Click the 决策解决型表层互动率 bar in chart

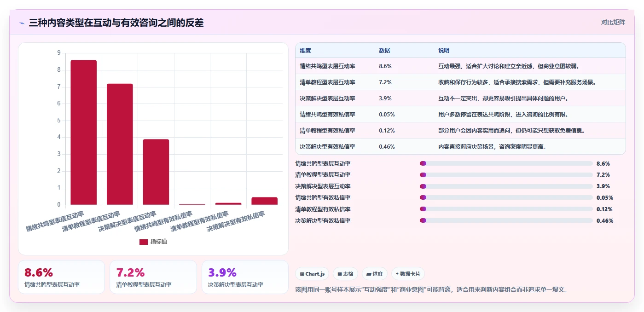coord(156,172)
